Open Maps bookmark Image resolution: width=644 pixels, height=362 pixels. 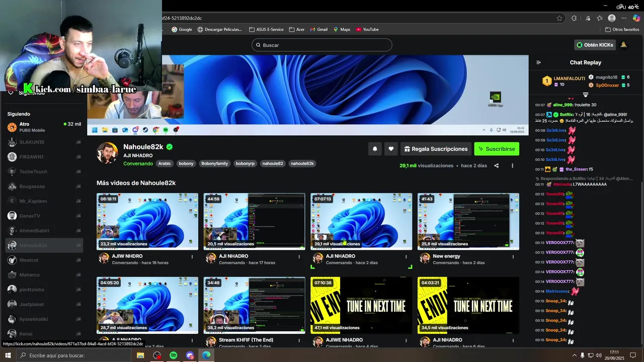point(342,29)
